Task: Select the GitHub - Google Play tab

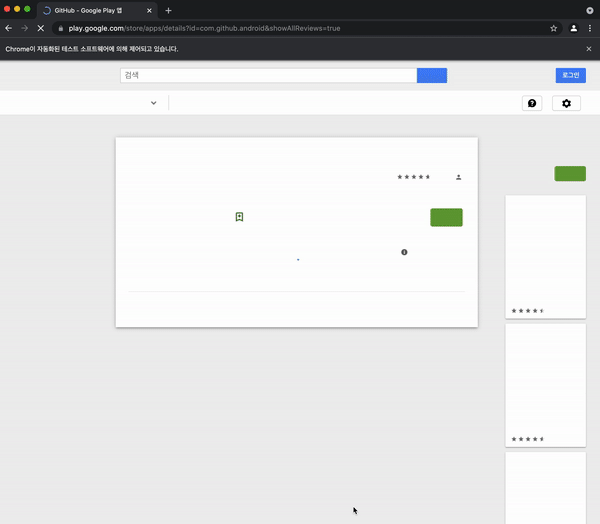Action: pos(97,11)
